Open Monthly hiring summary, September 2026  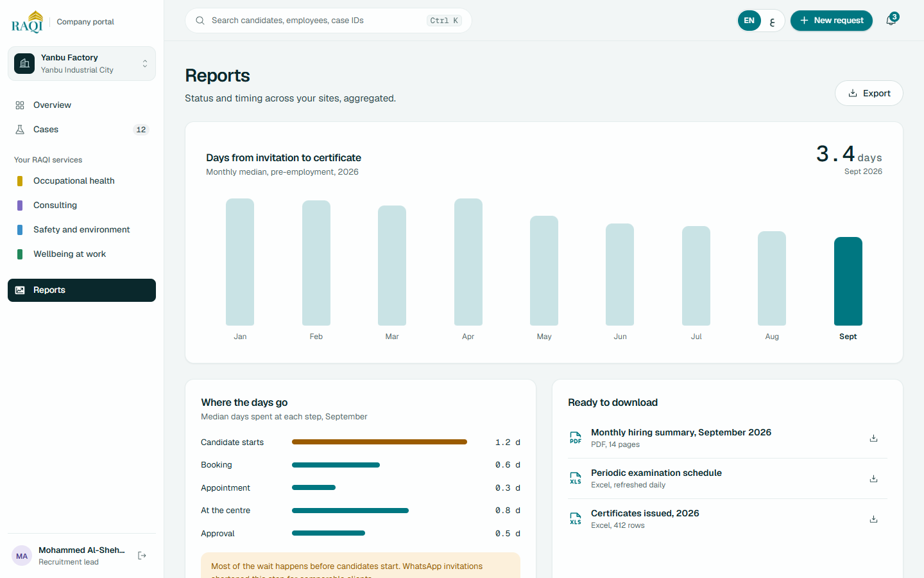point(681,432)
